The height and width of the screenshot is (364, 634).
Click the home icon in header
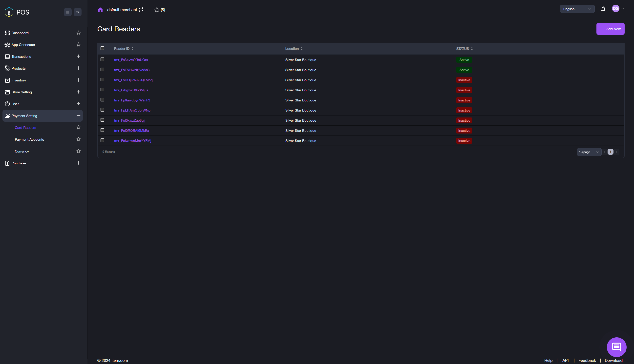[x=100, y=10]
